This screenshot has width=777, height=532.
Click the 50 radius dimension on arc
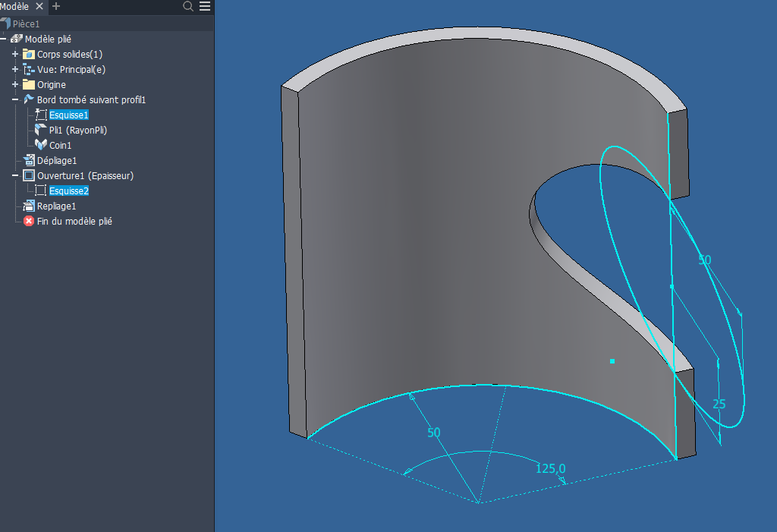(433, 433)
